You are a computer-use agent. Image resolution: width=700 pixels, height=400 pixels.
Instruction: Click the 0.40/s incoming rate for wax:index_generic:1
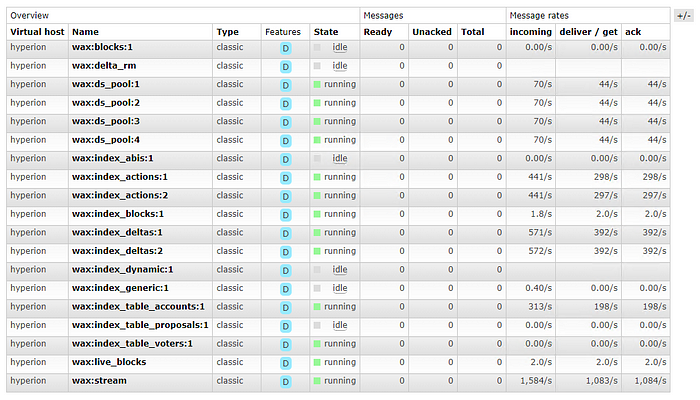pos(538,288)
